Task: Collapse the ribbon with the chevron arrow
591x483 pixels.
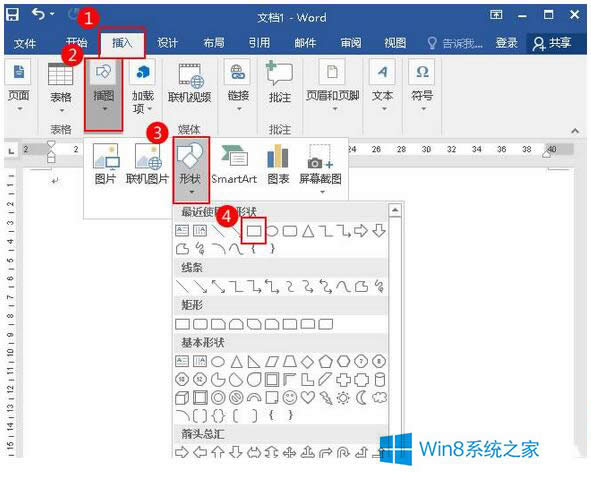Action: click(x=575, y=131)
